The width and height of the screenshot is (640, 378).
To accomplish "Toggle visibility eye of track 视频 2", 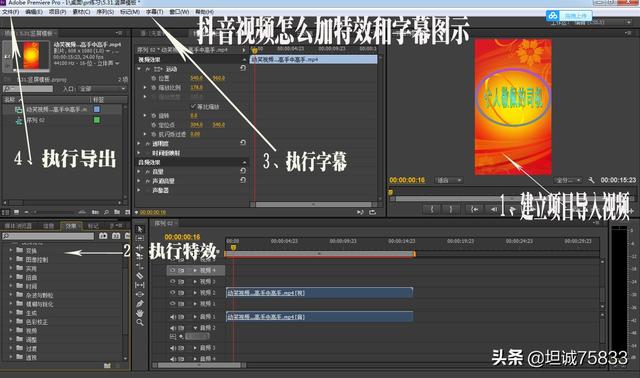I will pyautogui.click(x=173, y=293).
